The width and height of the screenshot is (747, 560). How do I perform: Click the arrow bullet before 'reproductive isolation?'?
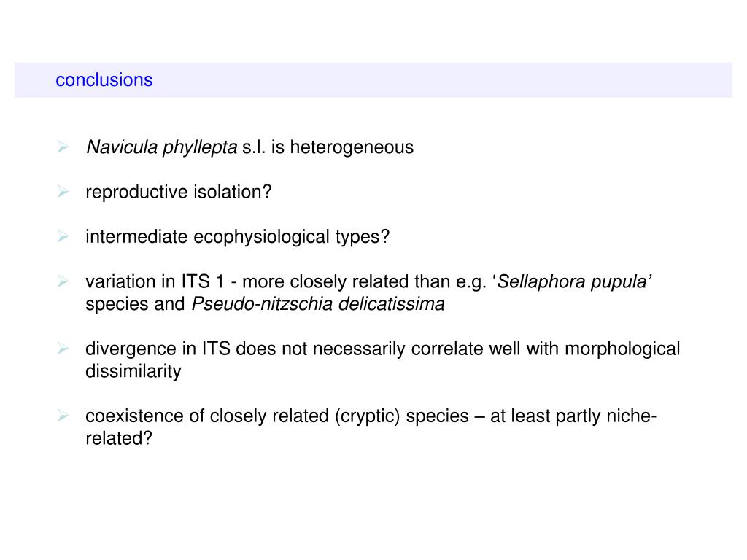pyautogui.click(x=63, y=192)
